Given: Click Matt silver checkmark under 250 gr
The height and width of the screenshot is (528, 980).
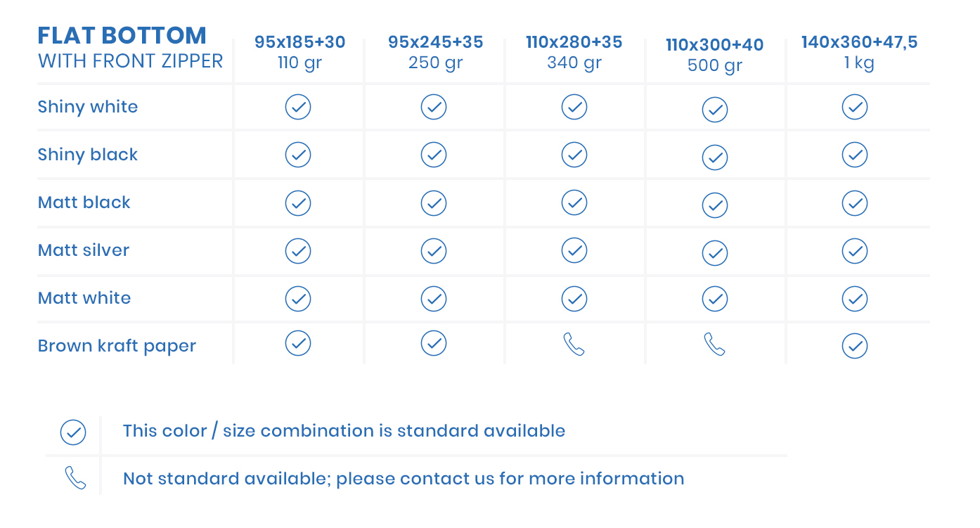Looking at the screenshot, I should (434, 250).
